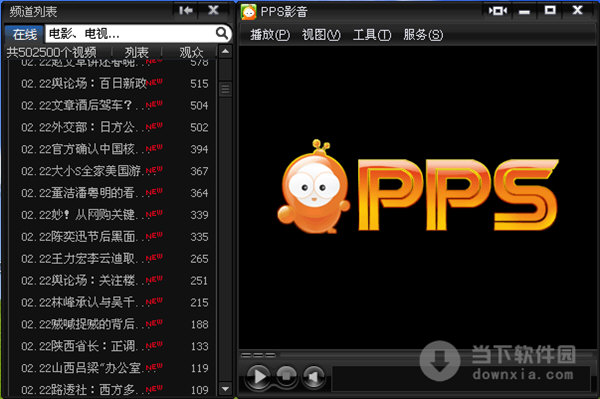The width and height of the screenshot is (600, 399).
Task: Select the 在线 tab
Action: 24,34
